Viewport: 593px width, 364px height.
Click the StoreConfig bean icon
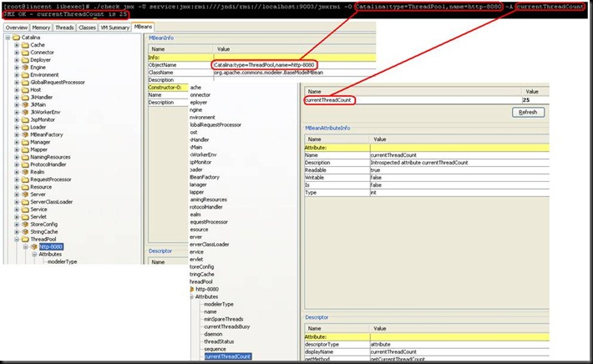[x=24, y=223]
